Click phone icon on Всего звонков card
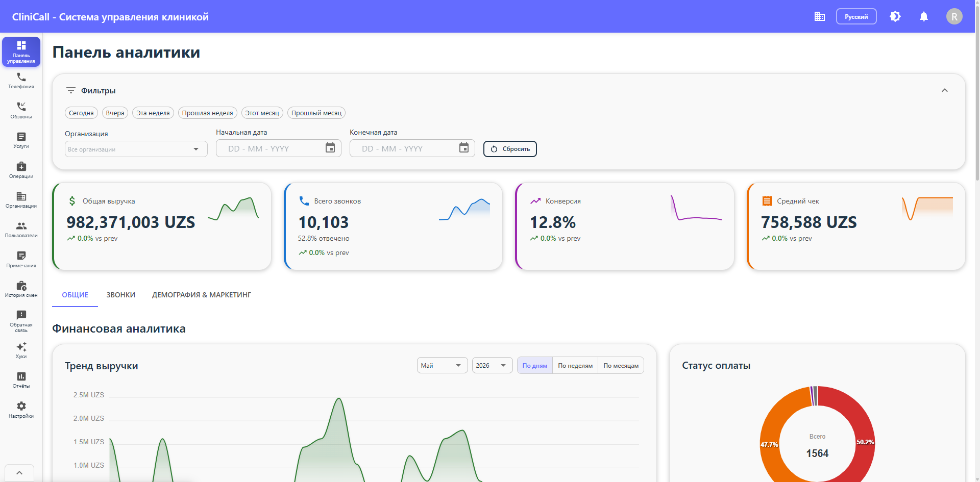The height and width of the screenshot is (482, 980). (x=304, y=201)
